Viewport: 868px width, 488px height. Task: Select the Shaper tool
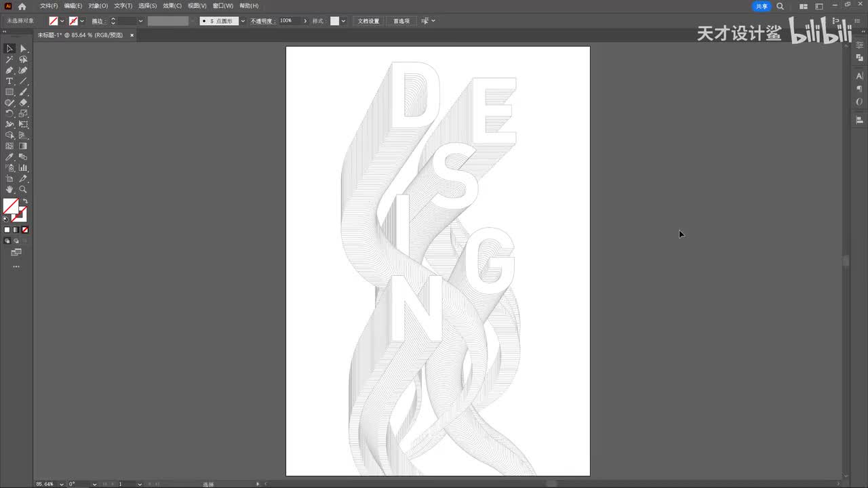(9, 103)
